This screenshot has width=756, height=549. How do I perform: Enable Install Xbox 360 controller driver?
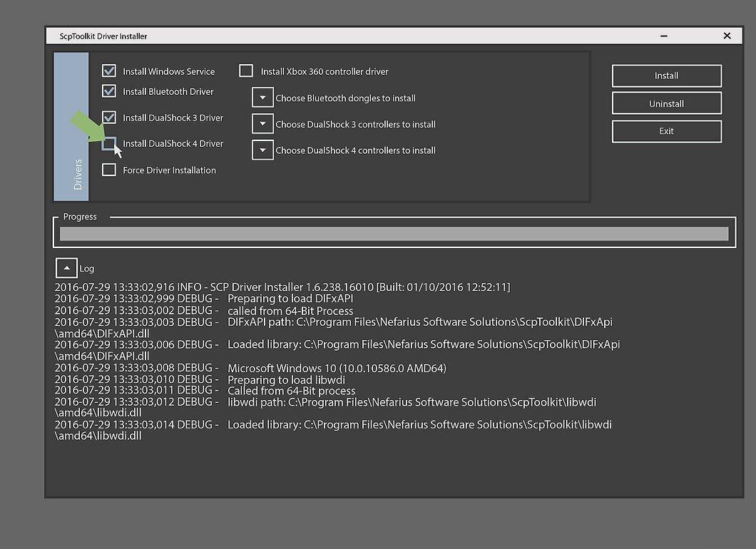tap(246, 71)
